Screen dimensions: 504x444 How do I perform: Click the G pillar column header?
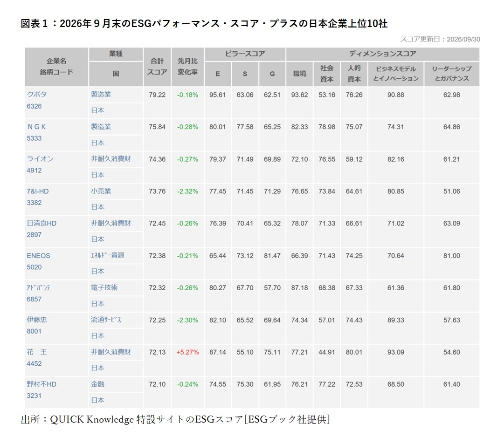click(272, 74)
